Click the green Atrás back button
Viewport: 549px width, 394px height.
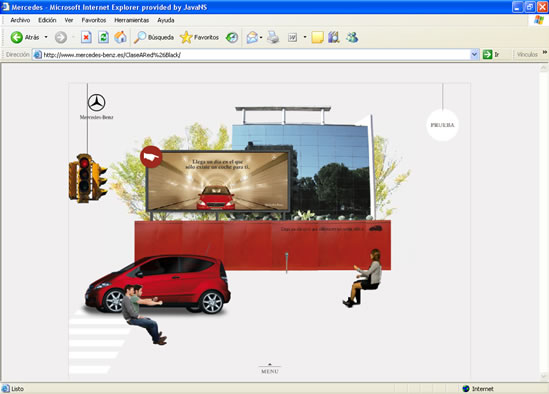click(25, 37)
